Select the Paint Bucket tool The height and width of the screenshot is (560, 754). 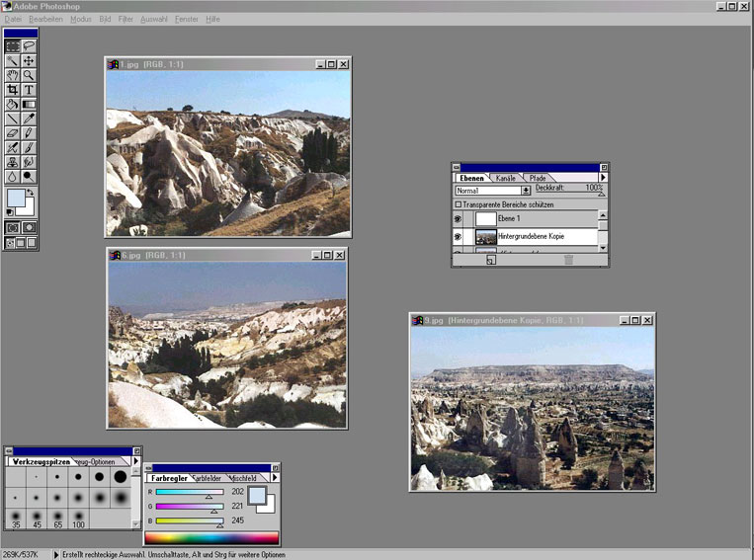pos(12,104)
